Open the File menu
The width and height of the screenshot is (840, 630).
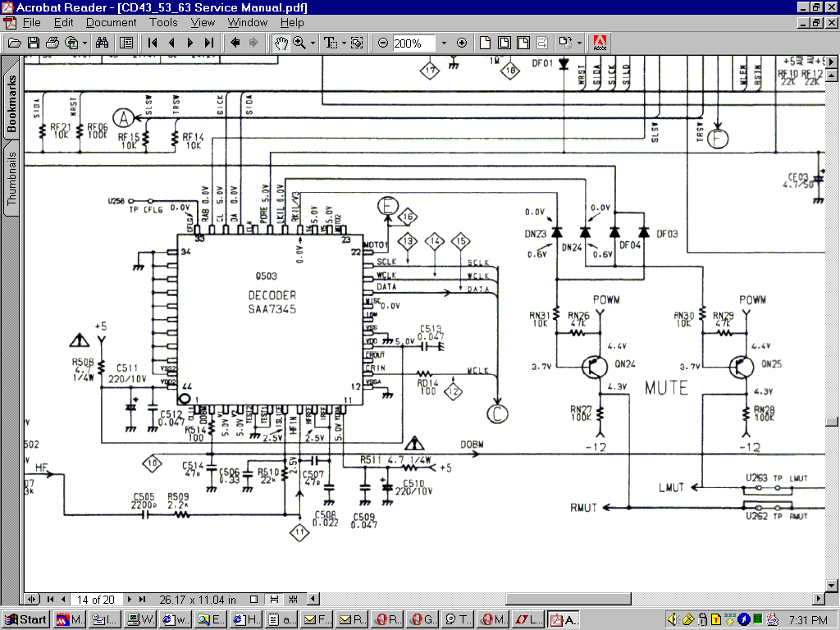[x=32, y=22]
